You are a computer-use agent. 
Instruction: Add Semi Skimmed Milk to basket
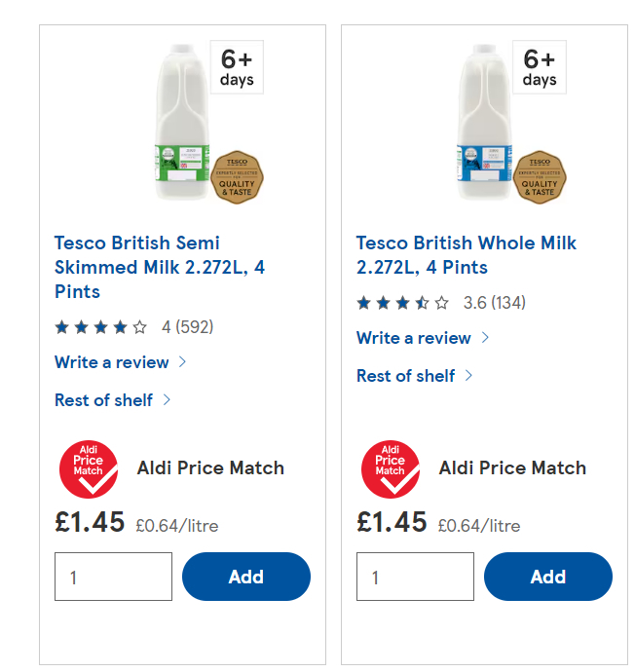245,577
